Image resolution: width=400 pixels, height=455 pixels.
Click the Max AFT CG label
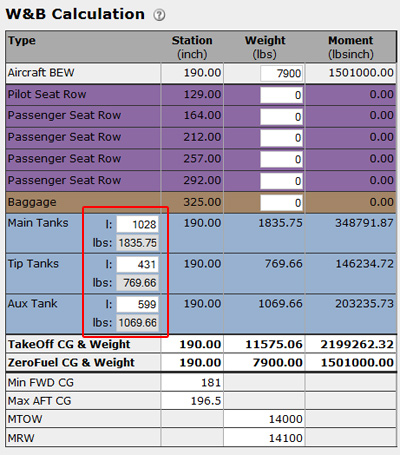[x=39, y=401]
